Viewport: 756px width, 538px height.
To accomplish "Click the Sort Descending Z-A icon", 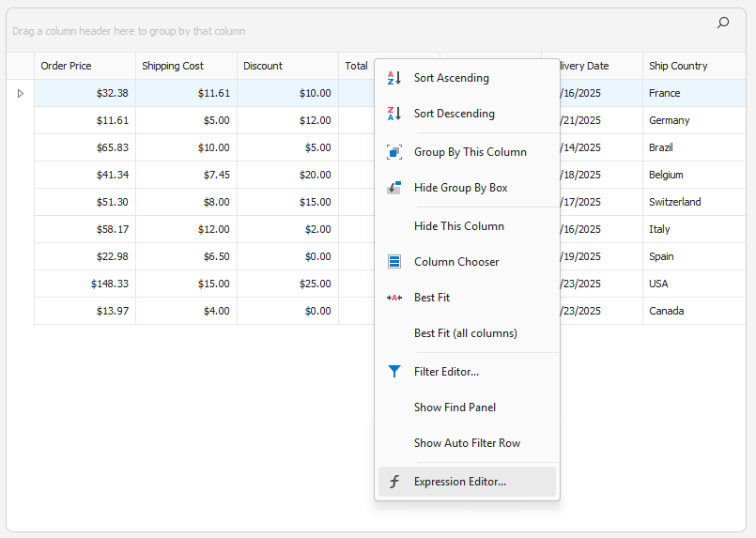I will point(393,114).
